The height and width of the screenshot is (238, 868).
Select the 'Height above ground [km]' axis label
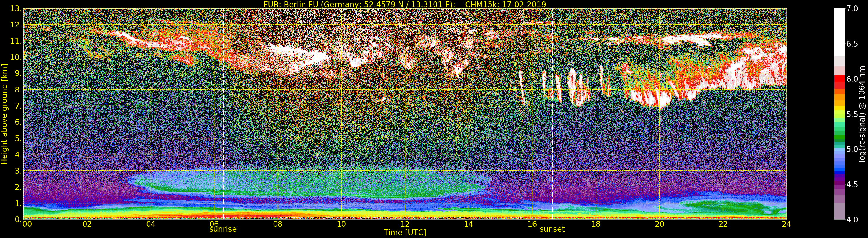(x=4, y=114)
